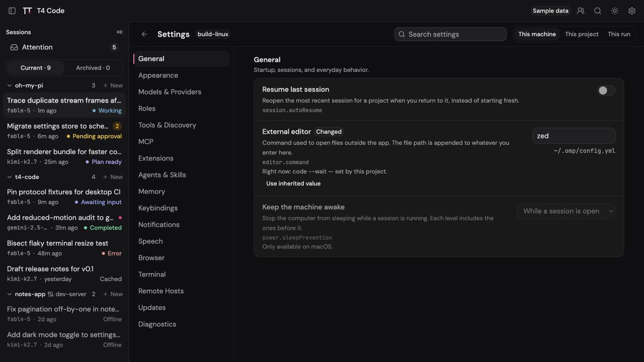Switch to the This run scope tab
This screenshot has height=362, width=644.
619,34
